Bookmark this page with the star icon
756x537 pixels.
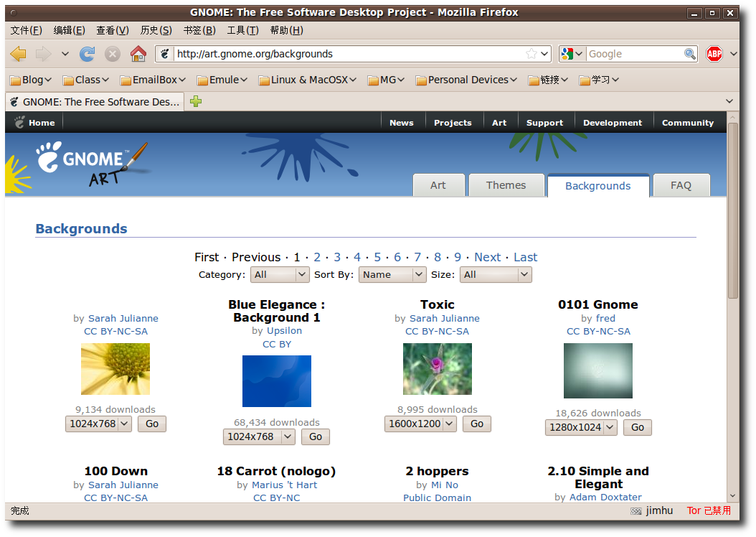coord(531,54)
